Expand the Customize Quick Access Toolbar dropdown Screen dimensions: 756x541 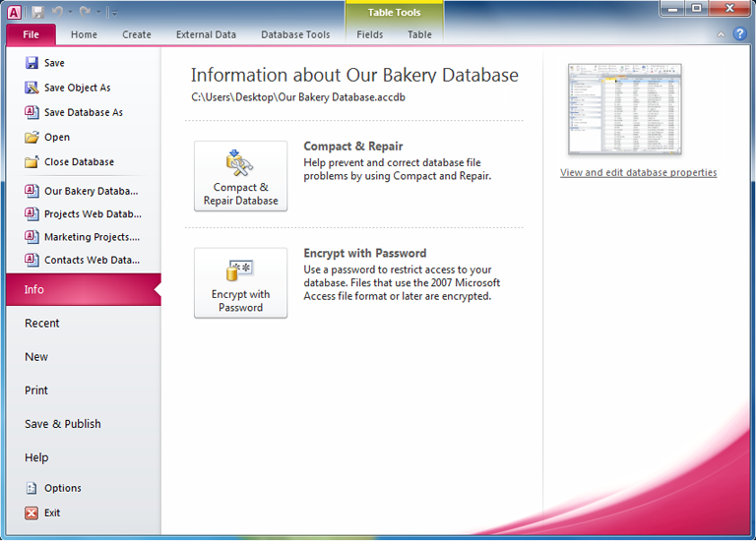point(113,13)
